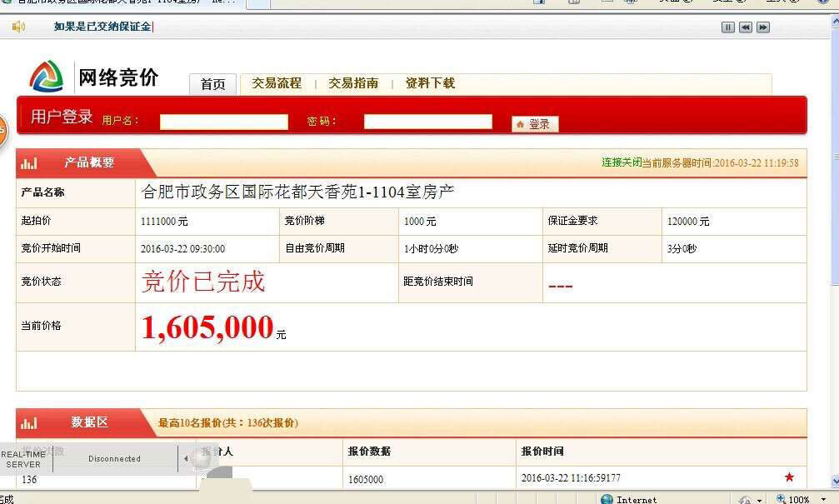Click the speaker icon beside the announcement ticker

click(x=18, y=27)
